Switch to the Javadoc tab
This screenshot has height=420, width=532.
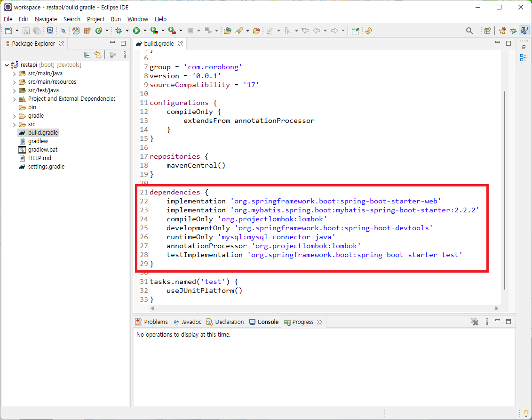tap(187, 322)
